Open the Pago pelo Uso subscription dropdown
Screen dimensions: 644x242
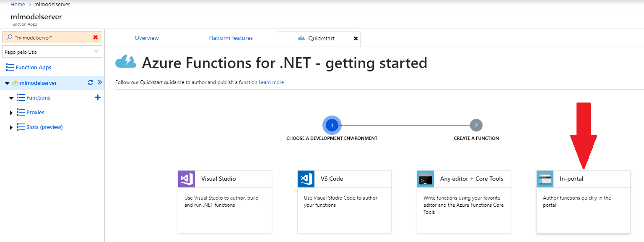tap(52, 52)
